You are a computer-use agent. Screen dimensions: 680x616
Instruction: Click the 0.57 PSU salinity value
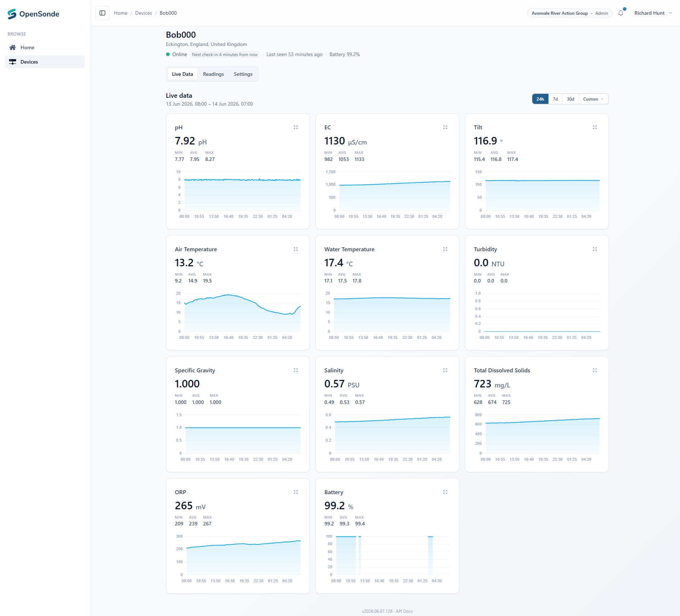click(342, 384)
